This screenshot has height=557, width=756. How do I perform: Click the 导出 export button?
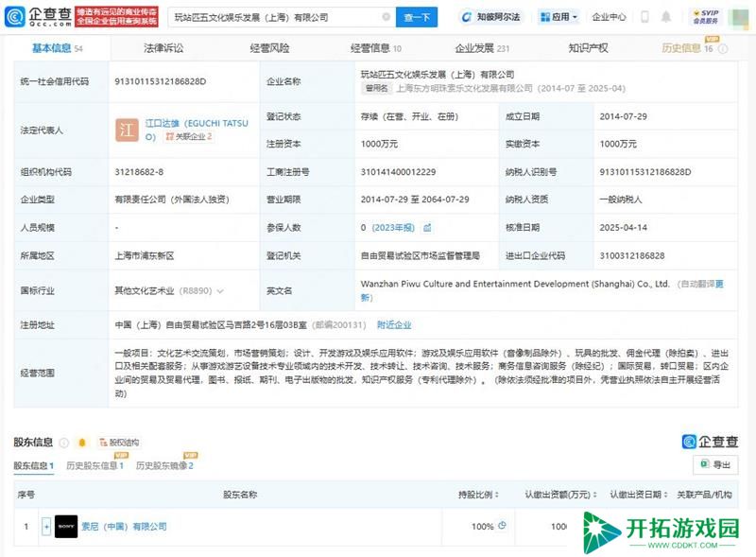(x=715, y=464)
